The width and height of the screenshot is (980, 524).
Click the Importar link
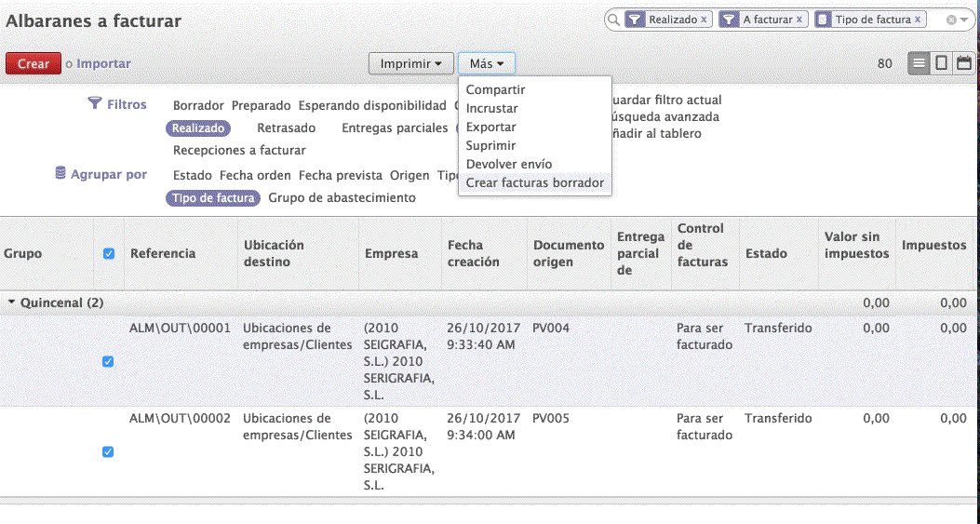click(x=103, y=63)
